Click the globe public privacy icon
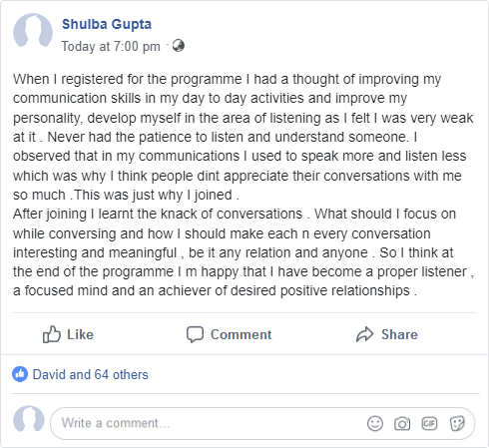 click(x=179, y=46)
